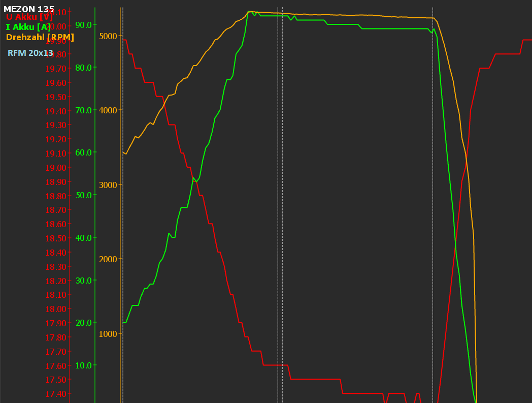Select the red U Akku [V] legend entry

point(29,17)
